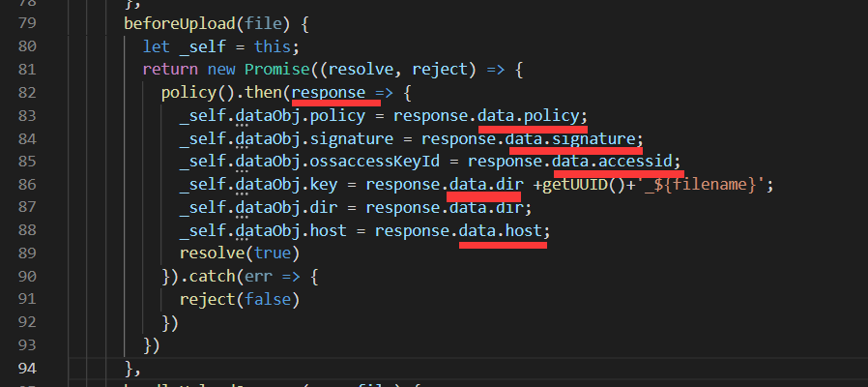
Task: Click line number 90 in the gutter
Action: 27,276
